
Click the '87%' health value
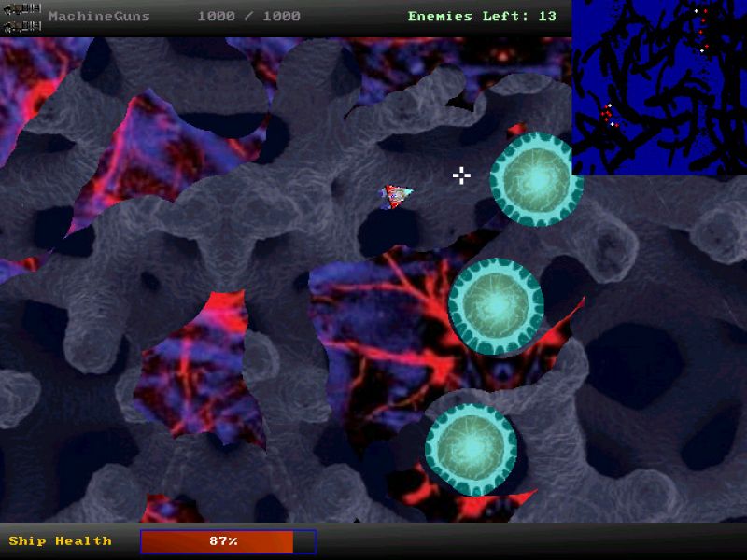pos(223,541)
